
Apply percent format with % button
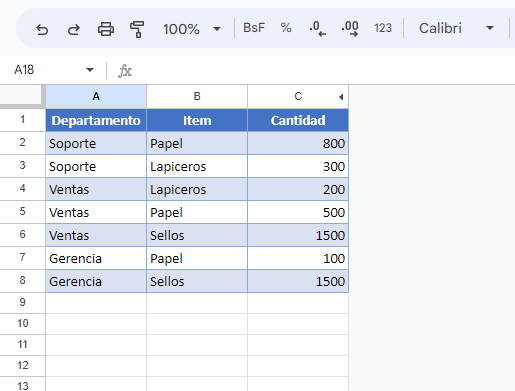pos(286,28)
